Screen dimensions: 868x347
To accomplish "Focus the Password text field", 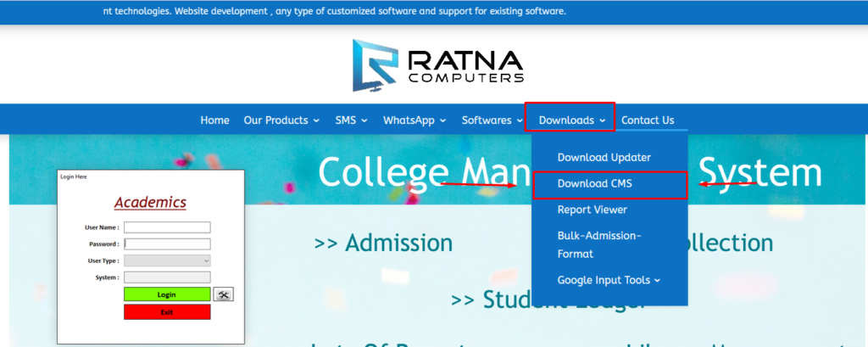I will click(167, 243).
